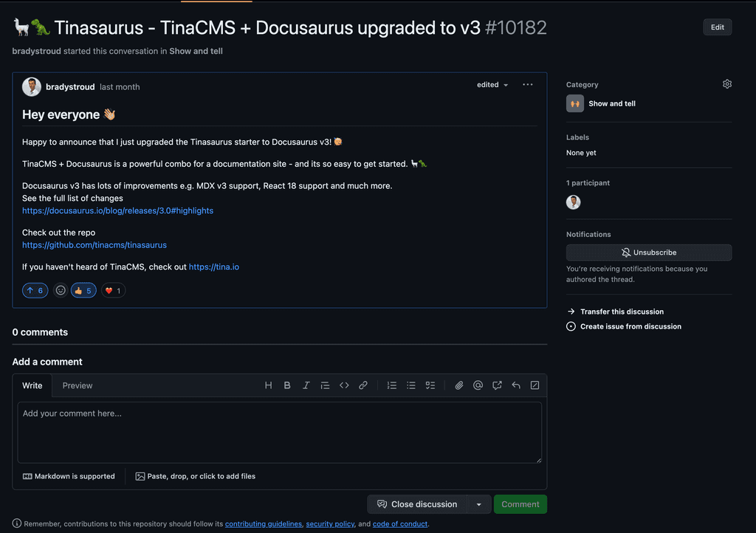
Task: Open the kebab menu on bradystroud's post
Action: (527, 85)
